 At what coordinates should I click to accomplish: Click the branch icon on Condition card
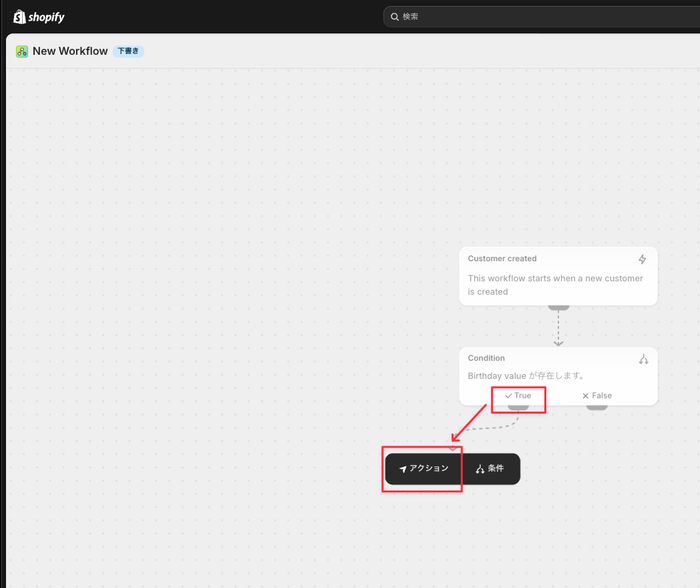[643, 359]
